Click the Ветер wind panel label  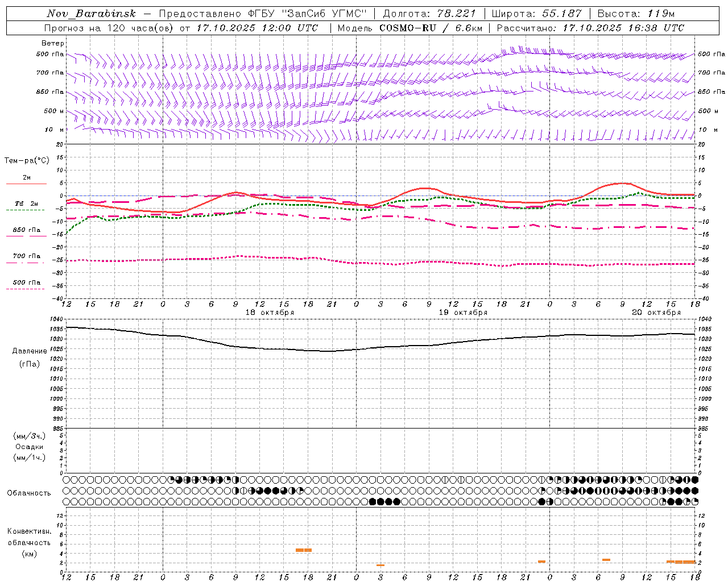click(x=53, y=43)
